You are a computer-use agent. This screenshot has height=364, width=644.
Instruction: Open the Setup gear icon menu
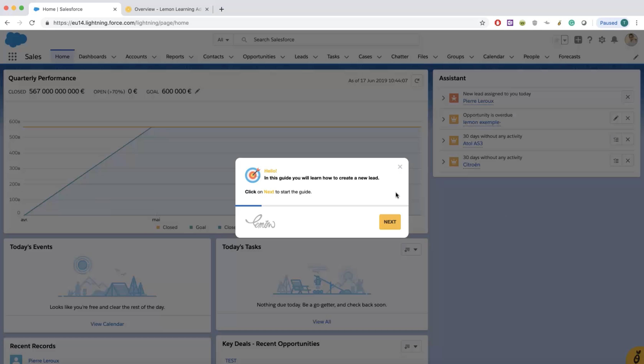coord(602,39)
